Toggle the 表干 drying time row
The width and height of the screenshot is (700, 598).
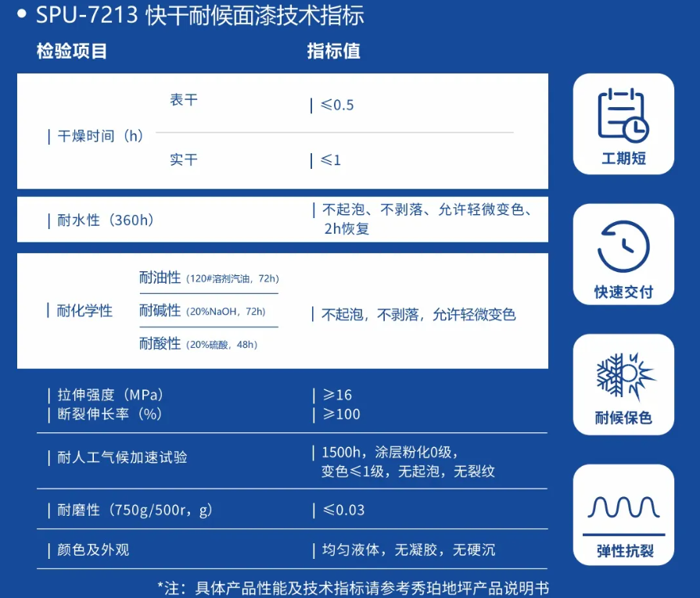[x=183, y=100]
